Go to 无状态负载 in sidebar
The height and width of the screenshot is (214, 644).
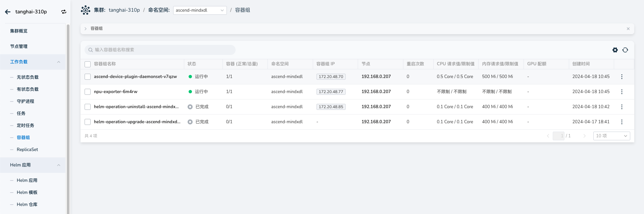pyautogui.click(x=28, y=77)
